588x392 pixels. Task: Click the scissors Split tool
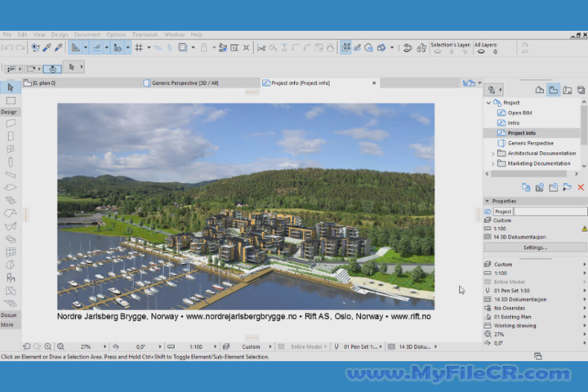click(261, 47)
